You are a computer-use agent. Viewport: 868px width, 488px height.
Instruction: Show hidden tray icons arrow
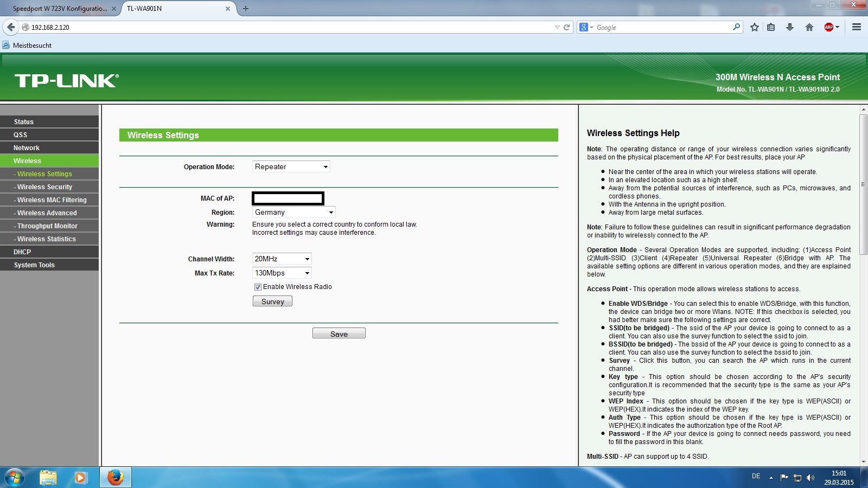click(771, 478)
